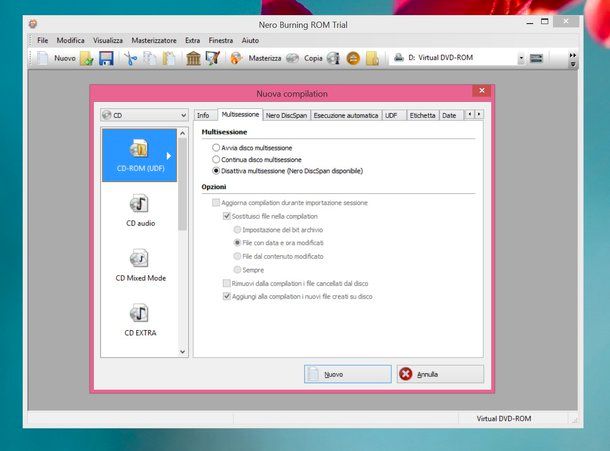Image resolution: width=610 pixels, height=451 pixels.
Task: Open the Masterizzatore menu
Action: coord(154,40)
